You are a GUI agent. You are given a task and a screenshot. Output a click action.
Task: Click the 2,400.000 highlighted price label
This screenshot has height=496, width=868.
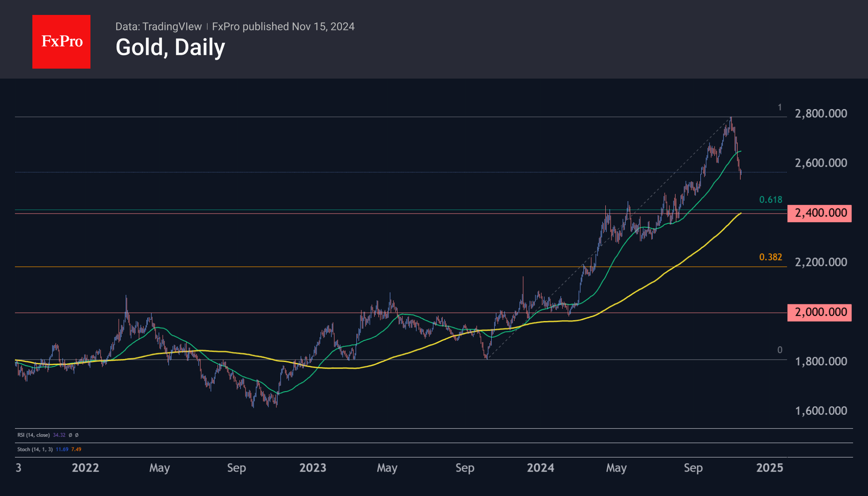(x=819, y=213)
